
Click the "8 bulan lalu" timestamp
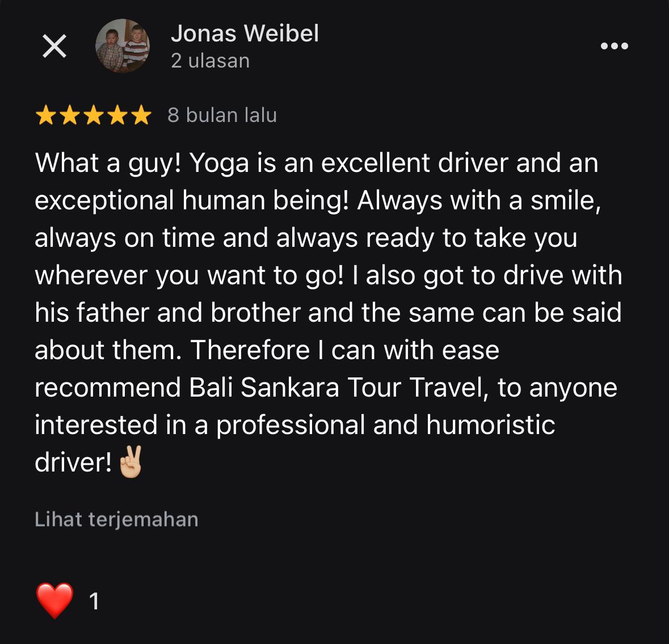[x=222, y=115]
